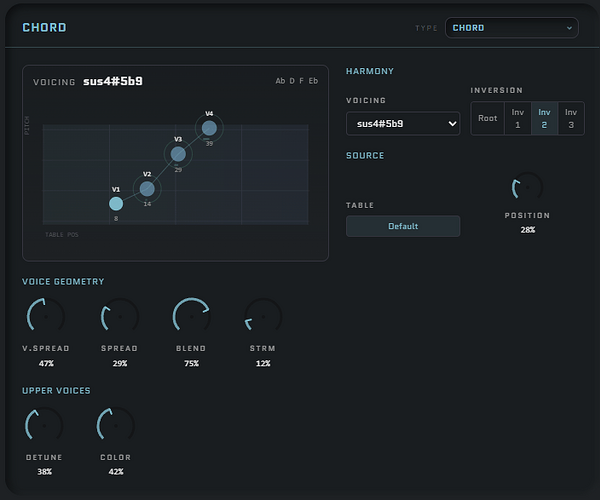Click the CHORD panel heading
This screenshot has width=600, height=500.
(x=44, y=28)
